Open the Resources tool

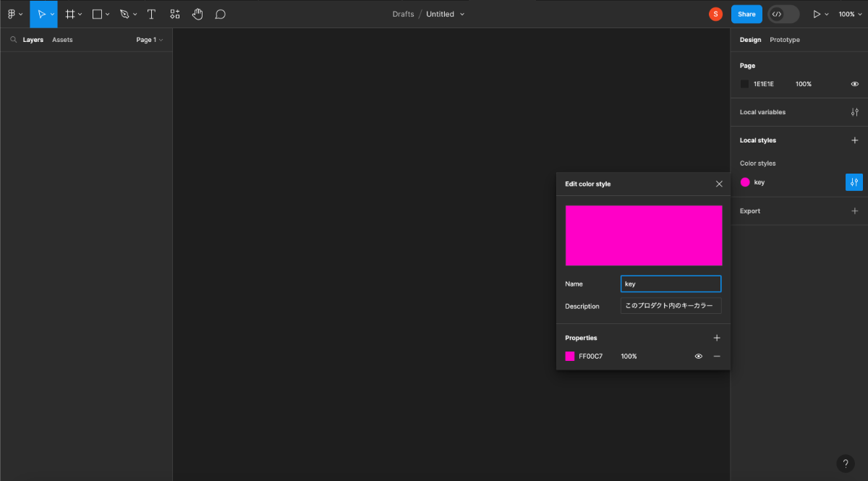pos(175,14)
